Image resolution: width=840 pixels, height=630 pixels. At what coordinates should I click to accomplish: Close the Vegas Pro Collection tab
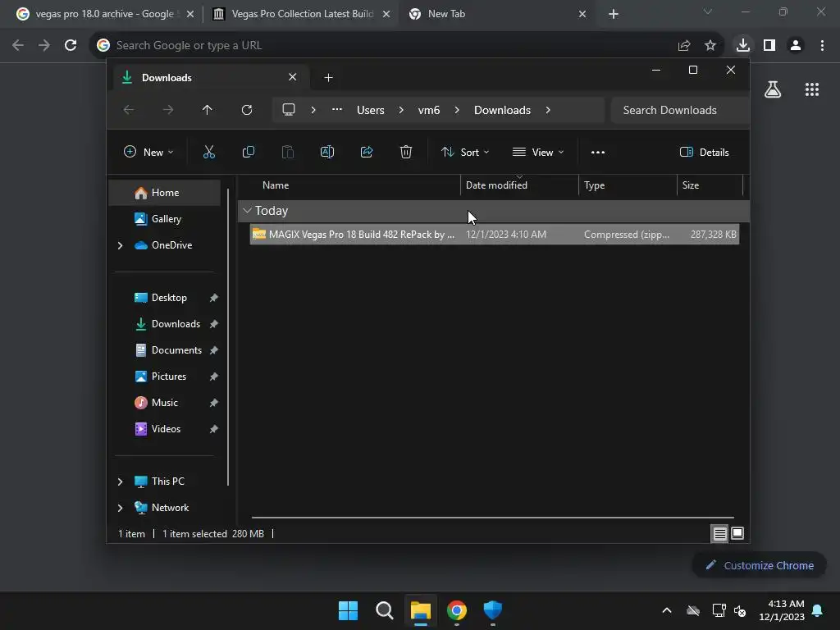tap(386, 14)
